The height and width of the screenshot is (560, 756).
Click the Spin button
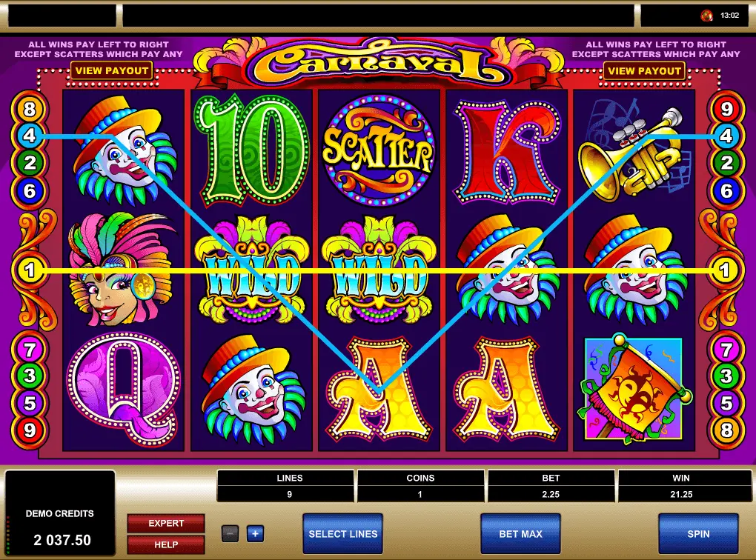click(698, 533)
